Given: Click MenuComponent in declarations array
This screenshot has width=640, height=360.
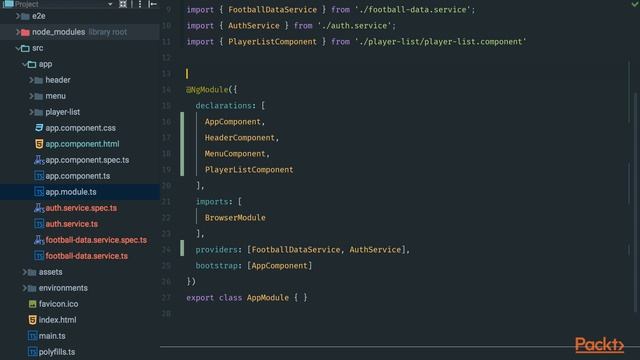Looking at the screenshot, I should point(235,154).
